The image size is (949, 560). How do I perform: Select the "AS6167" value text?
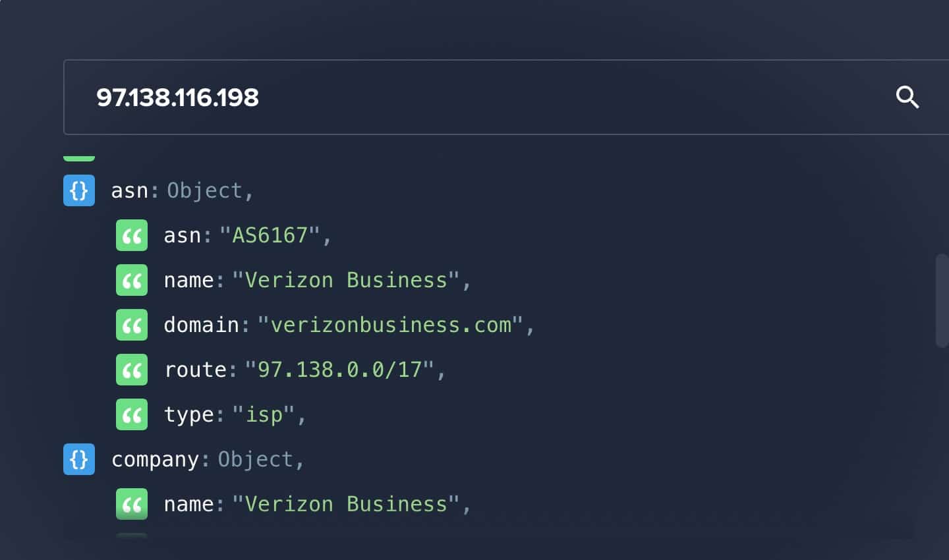click(270, 235)
